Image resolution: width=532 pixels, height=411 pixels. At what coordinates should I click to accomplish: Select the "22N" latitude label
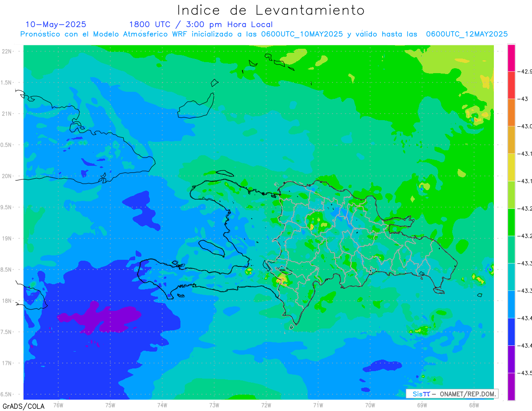coord(7,51)
